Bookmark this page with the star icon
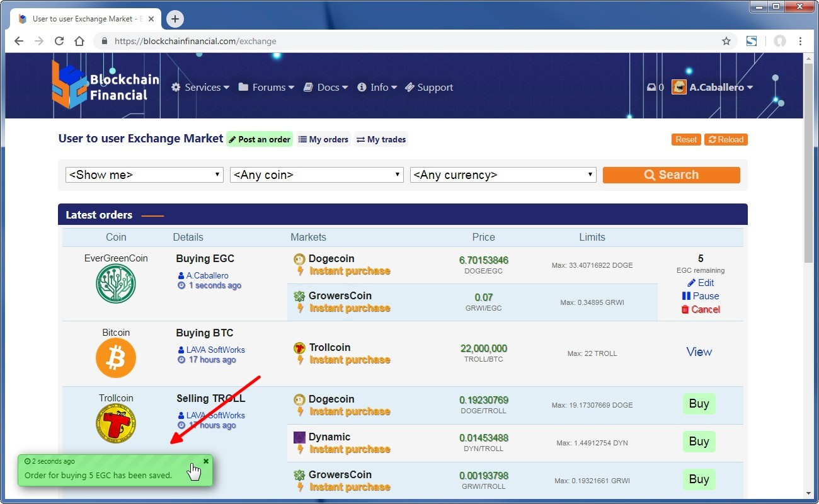Viewport: 819px width, 504px height. point(726,41)
